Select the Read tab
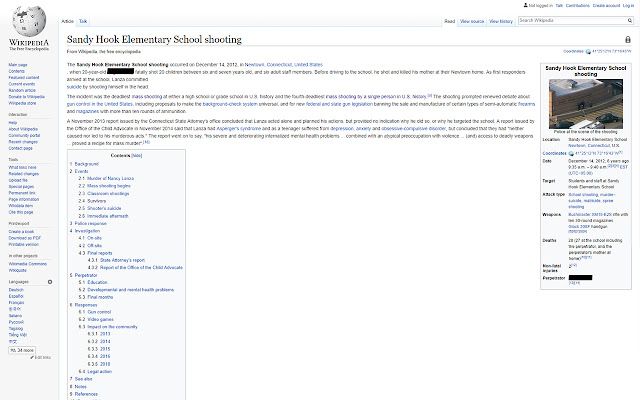640x400 pixels. (449, 21)
